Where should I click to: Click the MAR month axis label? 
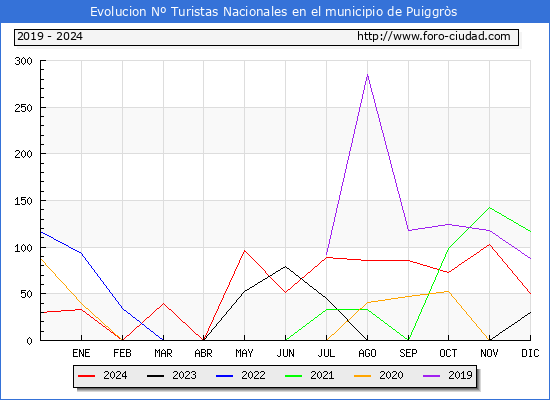tap(163, 353)
